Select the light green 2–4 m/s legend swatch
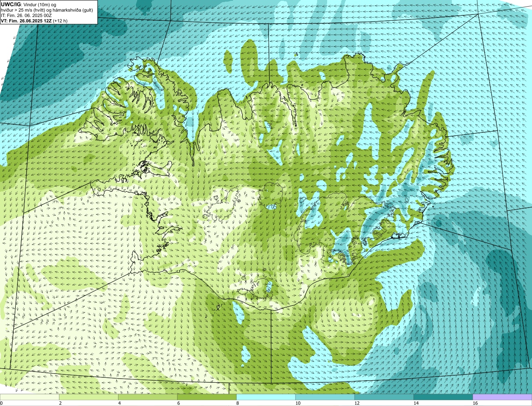Image resolution: width=532 pixels, height=406 pixels. coord(89,397)
